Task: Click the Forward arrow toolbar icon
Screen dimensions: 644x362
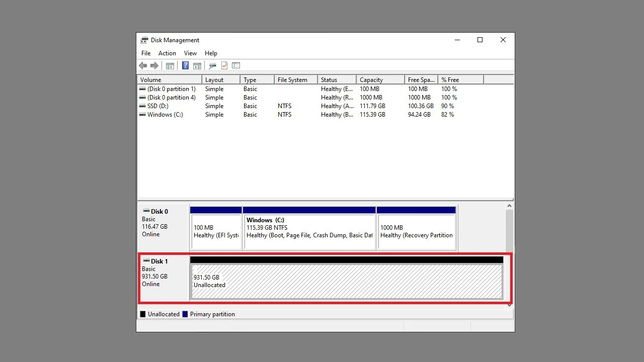Action: (154, 66)
